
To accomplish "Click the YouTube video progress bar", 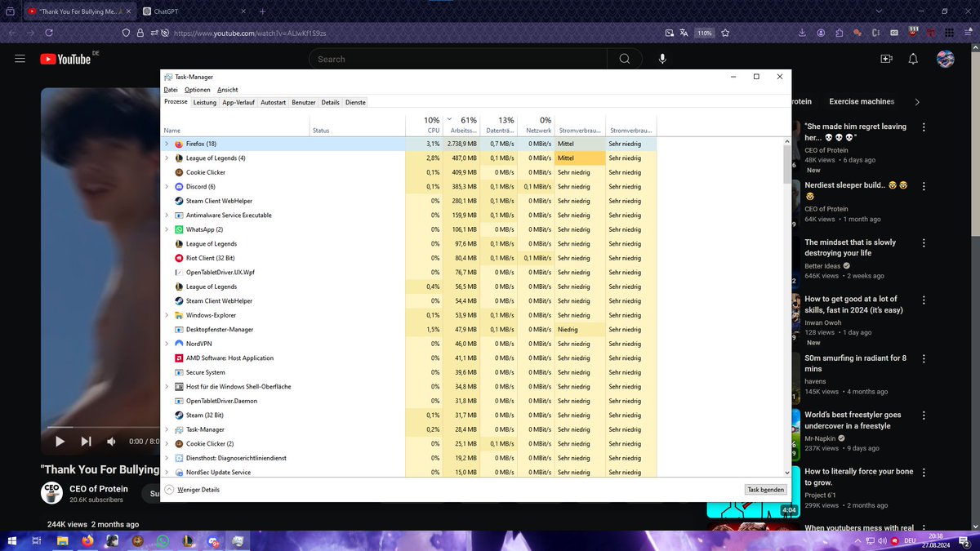I will [102, 427].
